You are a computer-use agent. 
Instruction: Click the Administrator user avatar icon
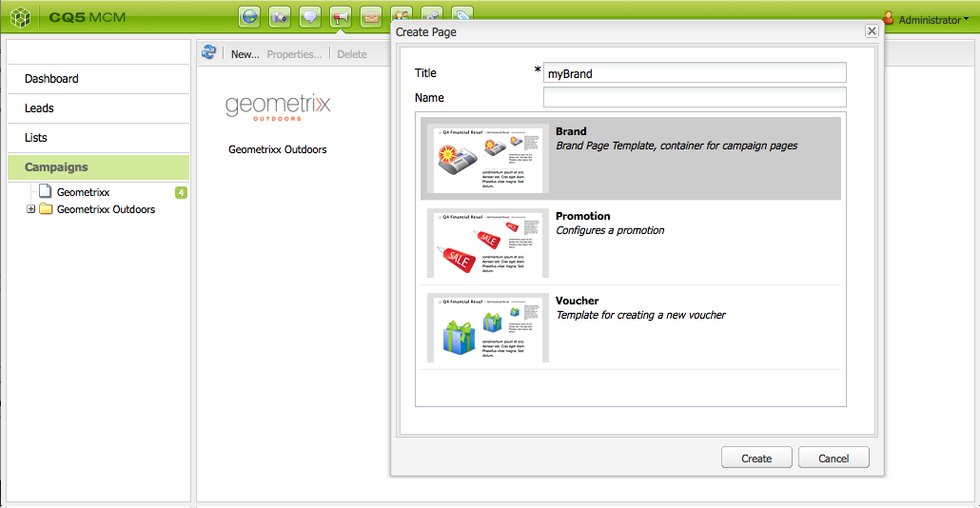coord(888,18)
